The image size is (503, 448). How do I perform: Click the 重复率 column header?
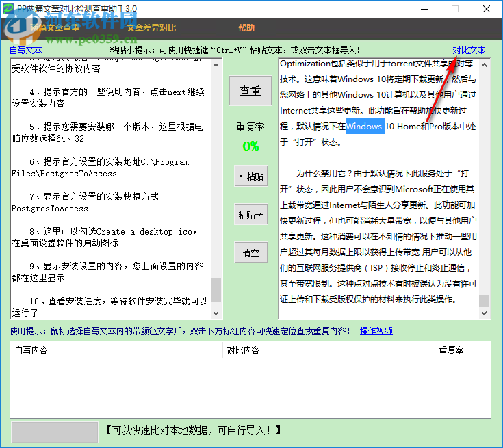(456, 350)
